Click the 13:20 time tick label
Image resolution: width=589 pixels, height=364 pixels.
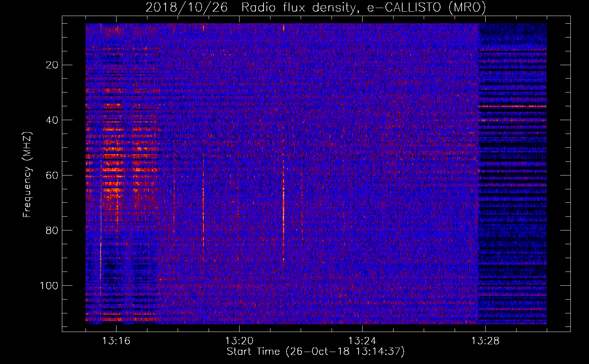tap(239, 341)
